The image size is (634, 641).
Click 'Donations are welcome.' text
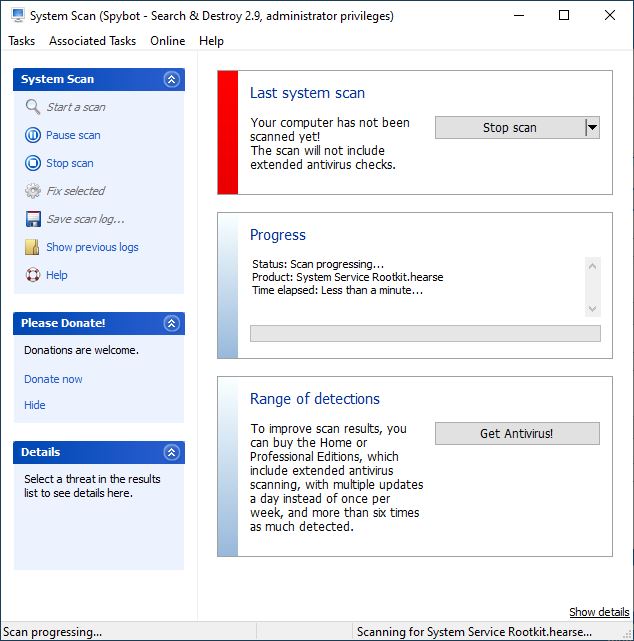[x=81, y=350]
